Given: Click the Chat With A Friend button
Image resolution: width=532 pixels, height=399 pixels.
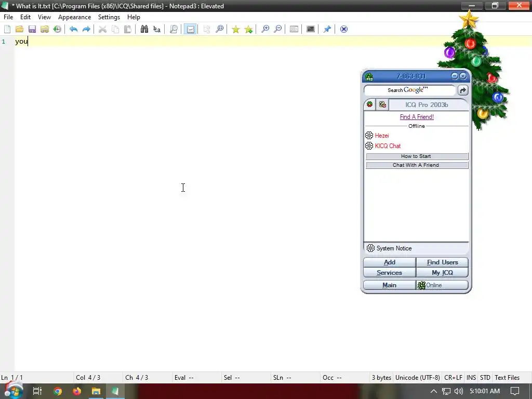Looking at the screenshot, I should click(x=417, y=165).
